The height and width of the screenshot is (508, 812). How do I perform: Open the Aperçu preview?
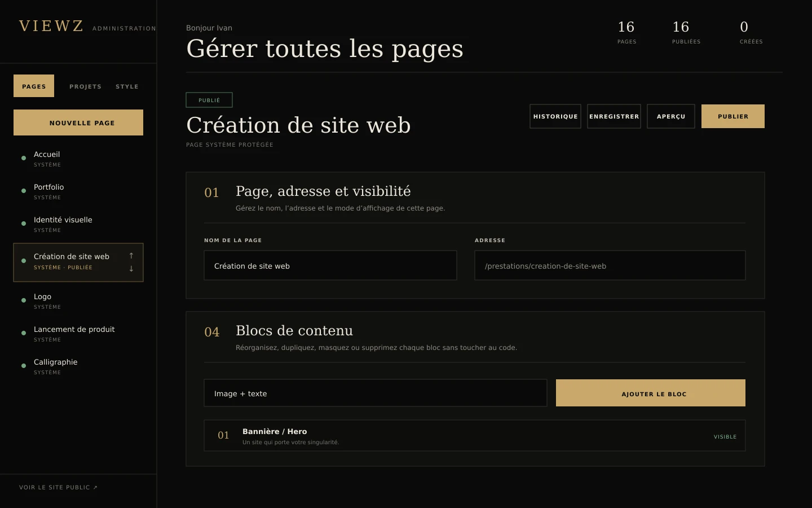(671, 116)
